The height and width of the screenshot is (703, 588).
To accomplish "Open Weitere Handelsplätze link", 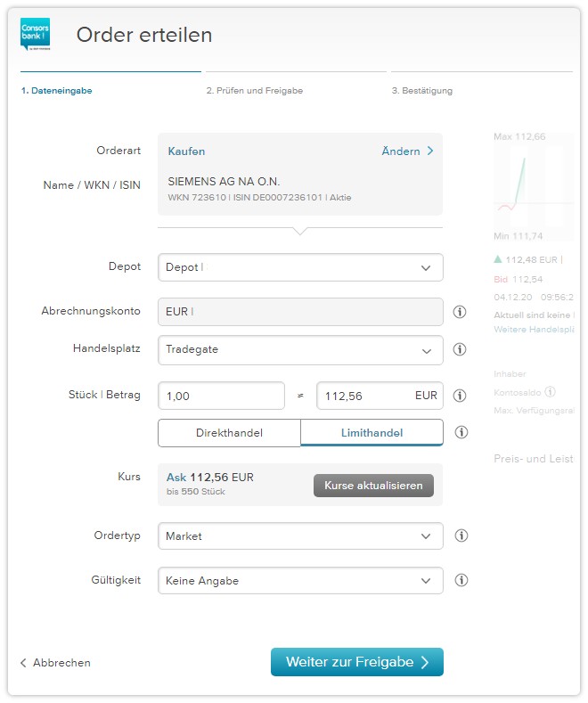I will [x=534, y=330].
